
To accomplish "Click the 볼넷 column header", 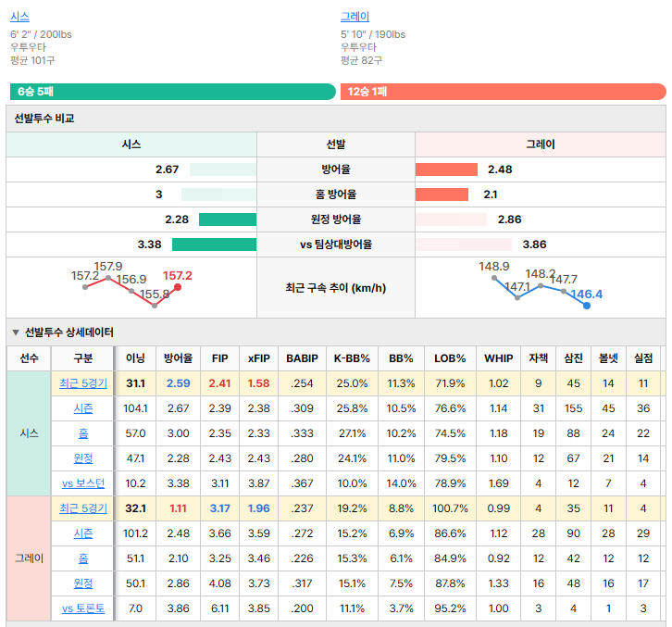I will coord(608,358).
